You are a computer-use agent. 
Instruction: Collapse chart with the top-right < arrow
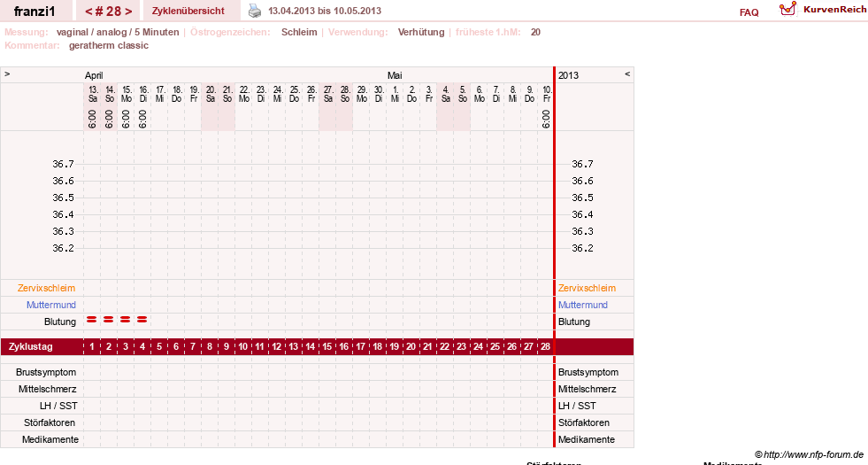[x=627, y=74]
